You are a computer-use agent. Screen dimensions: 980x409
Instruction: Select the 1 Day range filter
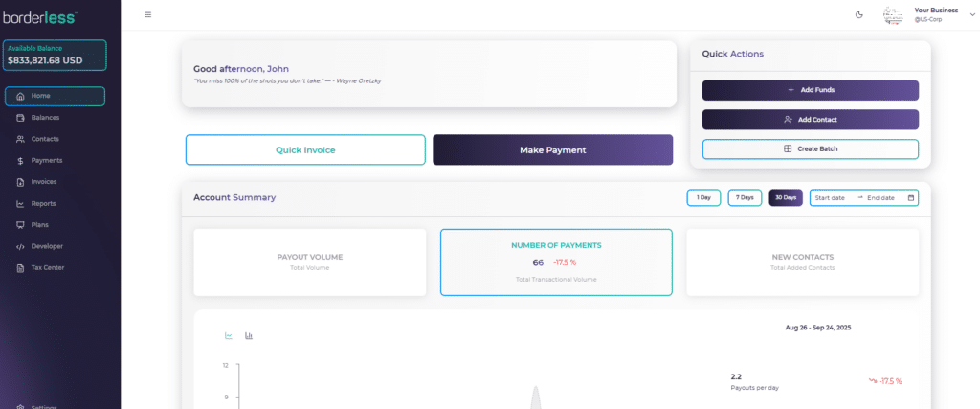(703, 198)
